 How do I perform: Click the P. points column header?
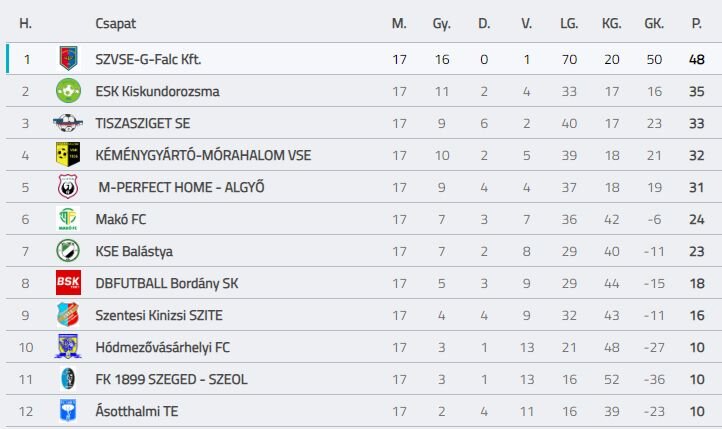(696, 23)
